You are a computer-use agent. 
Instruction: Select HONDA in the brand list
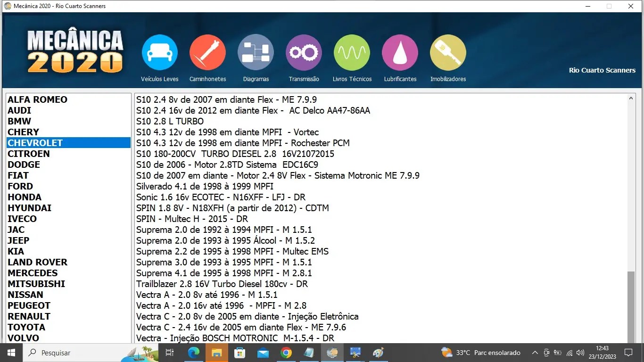(x=68, y=197)
